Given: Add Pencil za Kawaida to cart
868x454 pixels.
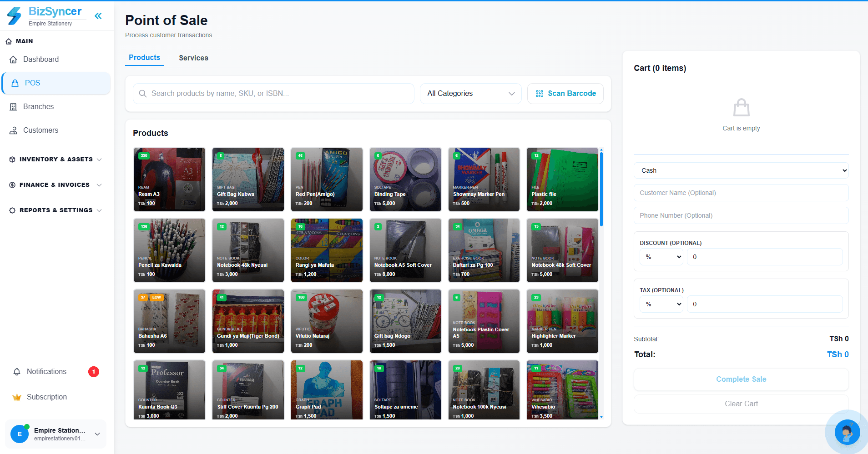Looking at the screenshot, I should tap(169, 250).
